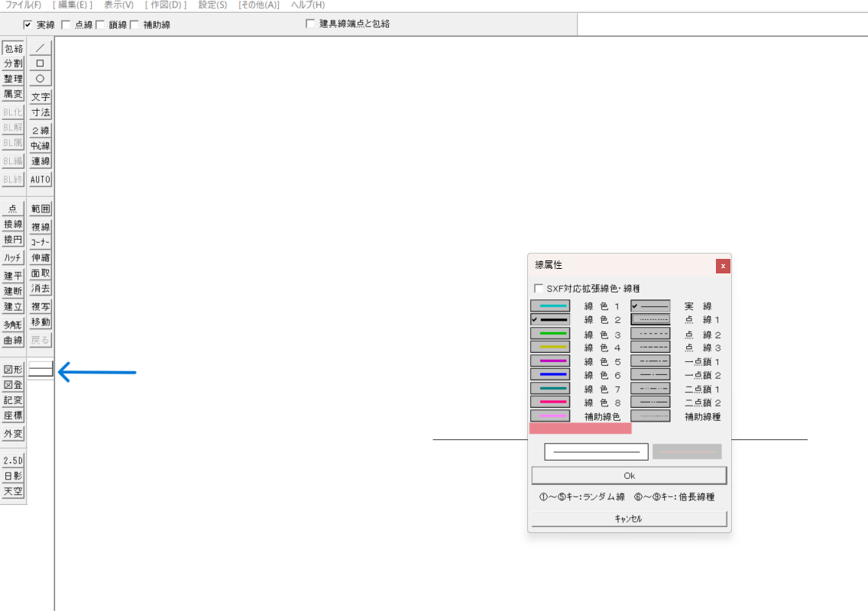Click the キャンセル button

click(629, 519)
